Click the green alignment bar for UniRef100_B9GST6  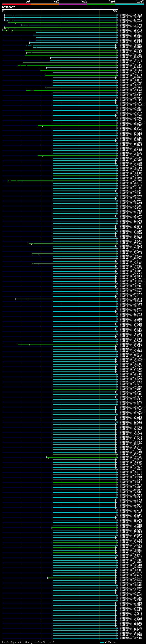coord(67,299)
